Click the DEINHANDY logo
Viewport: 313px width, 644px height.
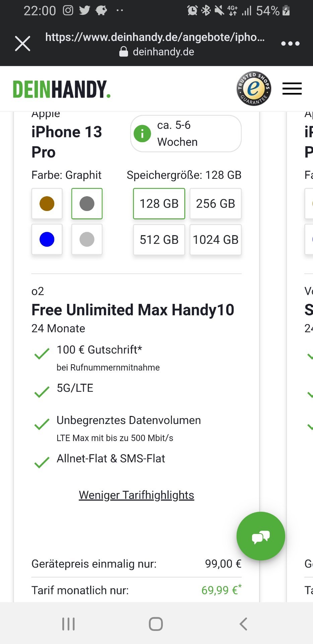62,89
